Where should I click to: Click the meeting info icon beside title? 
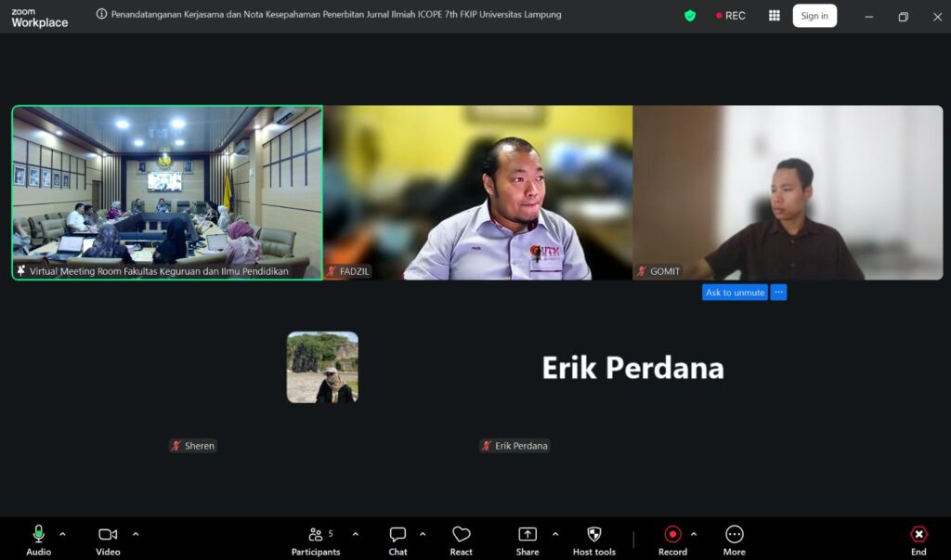click(101, 14)
